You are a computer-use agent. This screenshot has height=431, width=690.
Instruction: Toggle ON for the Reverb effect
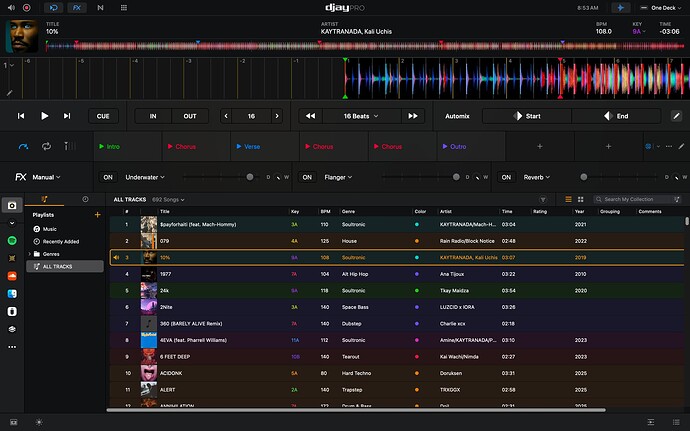coord(506,177)
